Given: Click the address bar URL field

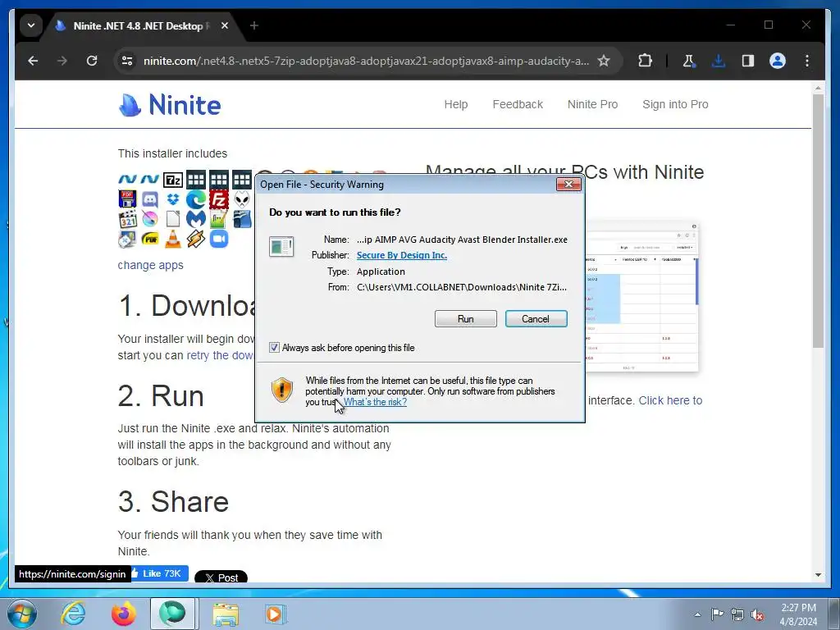Looking at the screenshot, I should click(367, 61).
